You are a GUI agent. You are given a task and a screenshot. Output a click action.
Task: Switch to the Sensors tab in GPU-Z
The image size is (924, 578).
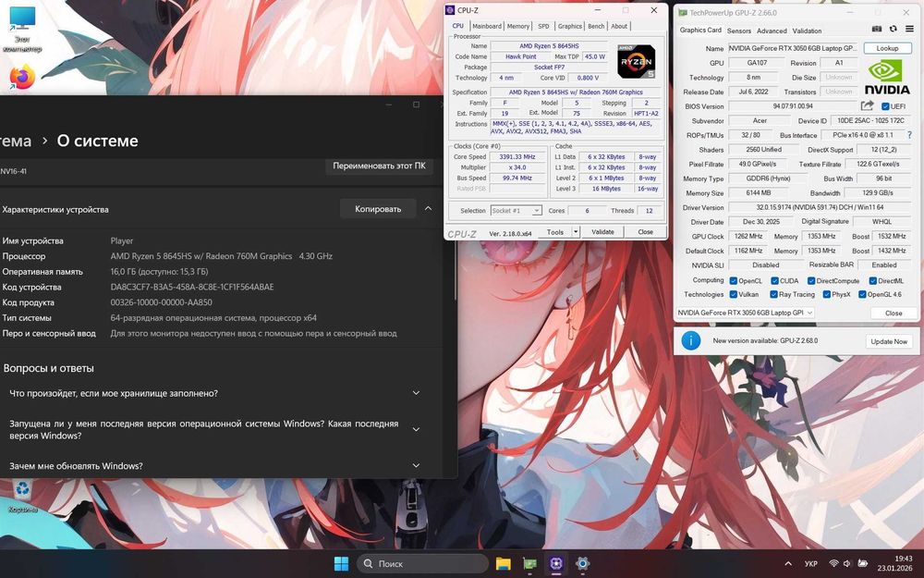pyautogui.click(x=739, y=31)
